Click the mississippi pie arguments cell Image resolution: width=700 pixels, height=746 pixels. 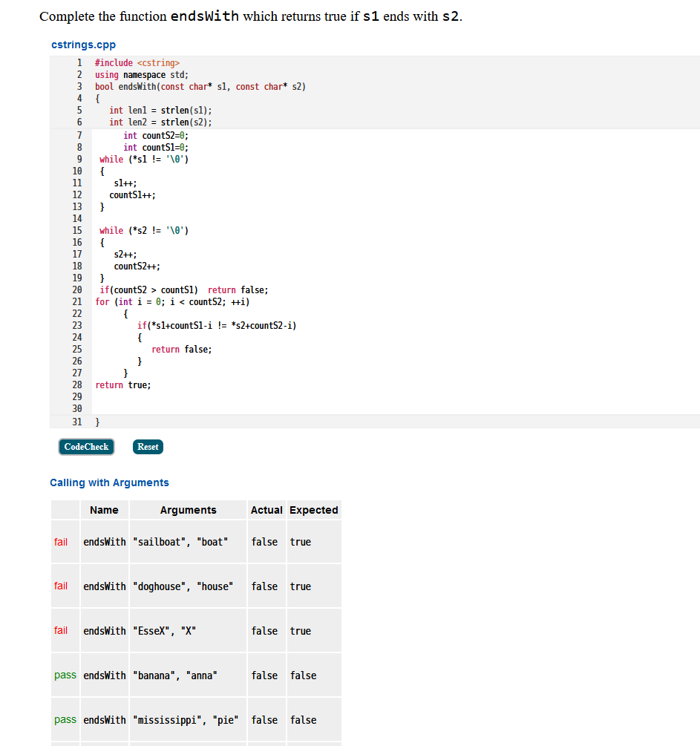click(188, 719)
